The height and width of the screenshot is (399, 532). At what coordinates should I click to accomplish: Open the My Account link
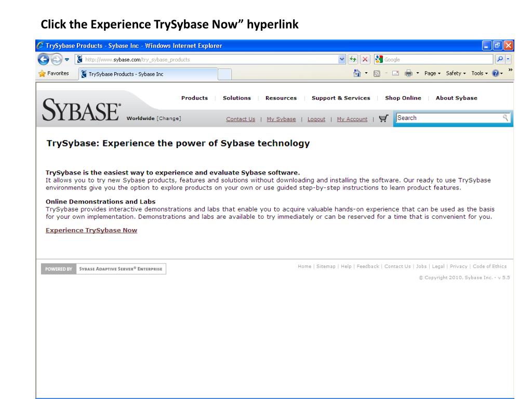[352, 119]
